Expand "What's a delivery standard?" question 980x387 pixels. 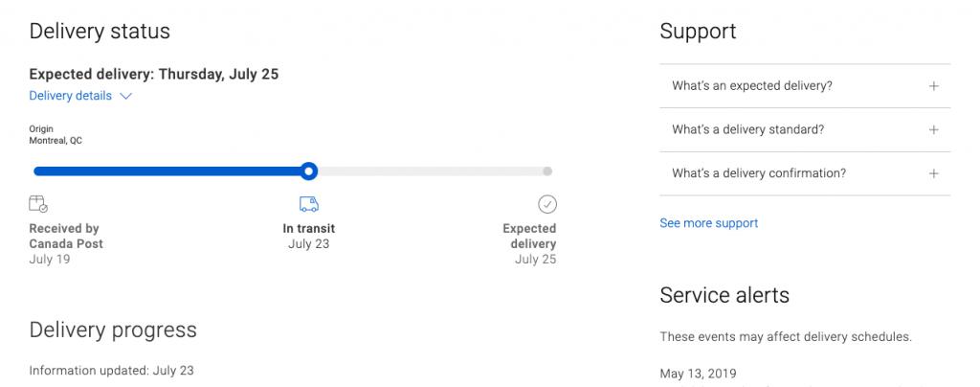click(x=747, y=130)
